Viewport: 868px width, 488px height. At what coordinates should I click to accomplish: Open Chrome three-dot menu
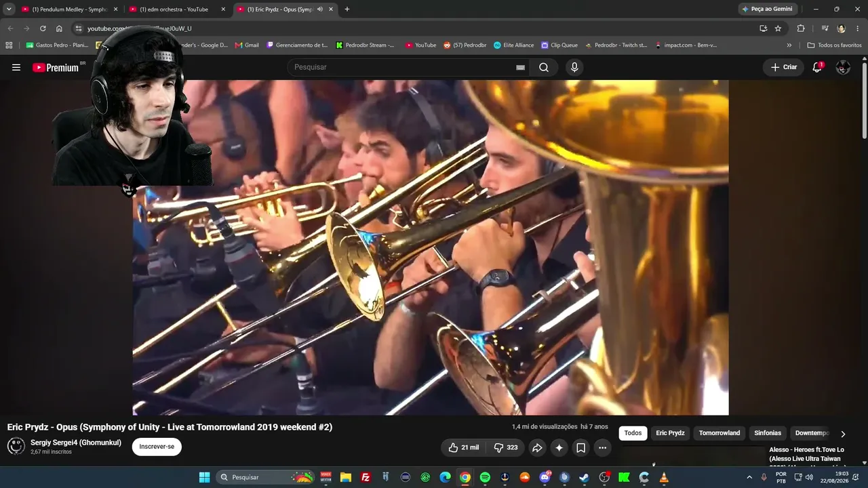[x=857, y=28]
